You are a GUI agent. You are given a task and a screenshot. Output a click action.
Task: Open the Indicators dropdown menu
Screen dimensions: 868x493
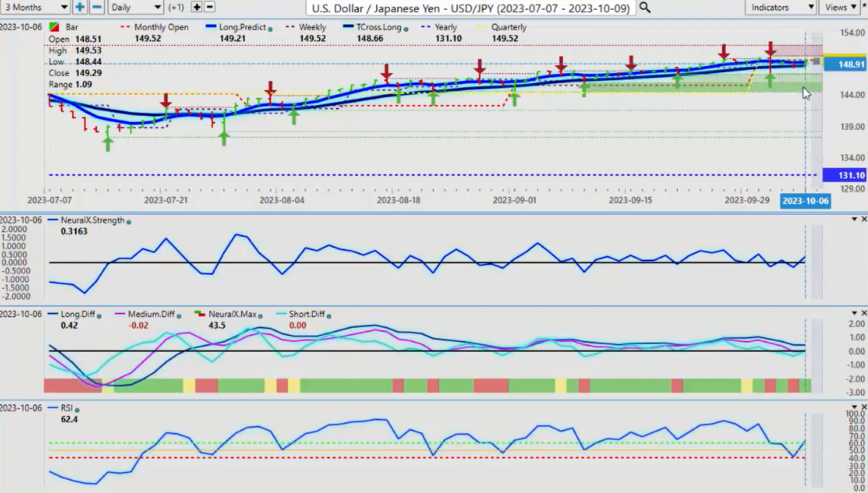[781, 7]
